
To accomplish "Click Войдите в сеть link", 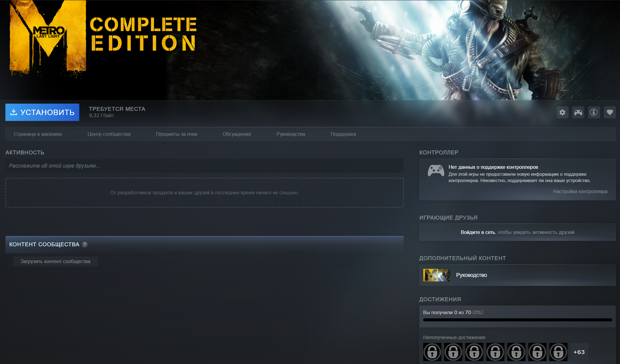I will click(478, 232).
